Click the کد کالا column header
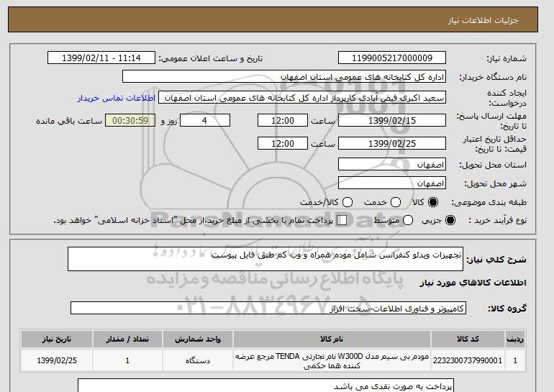This screenshot has width=554, height=392. (468, 339)
